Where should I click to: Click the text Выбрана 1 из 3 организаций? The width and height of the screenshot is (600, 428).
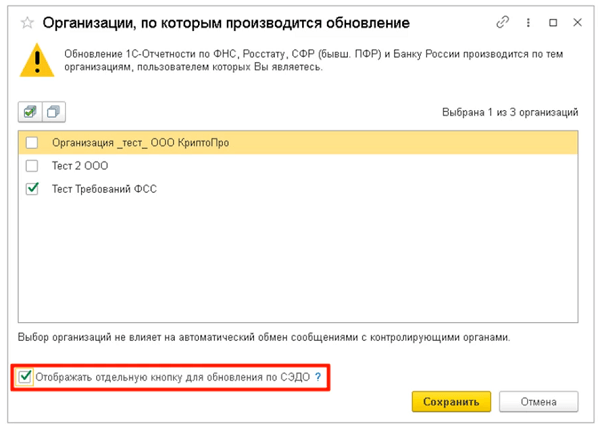click(x=510, y=112)
